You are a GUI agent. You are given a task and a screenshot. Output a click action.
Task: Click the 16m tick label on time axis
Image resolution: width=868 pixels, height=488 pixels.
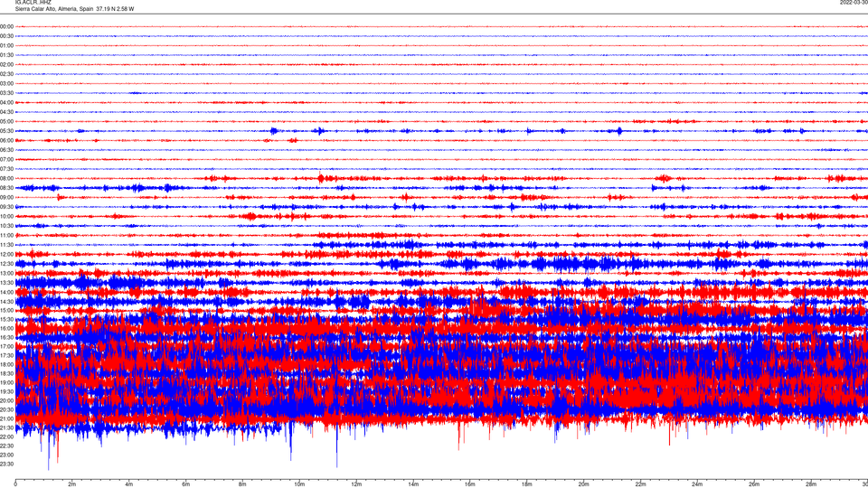tap(470, 484)
